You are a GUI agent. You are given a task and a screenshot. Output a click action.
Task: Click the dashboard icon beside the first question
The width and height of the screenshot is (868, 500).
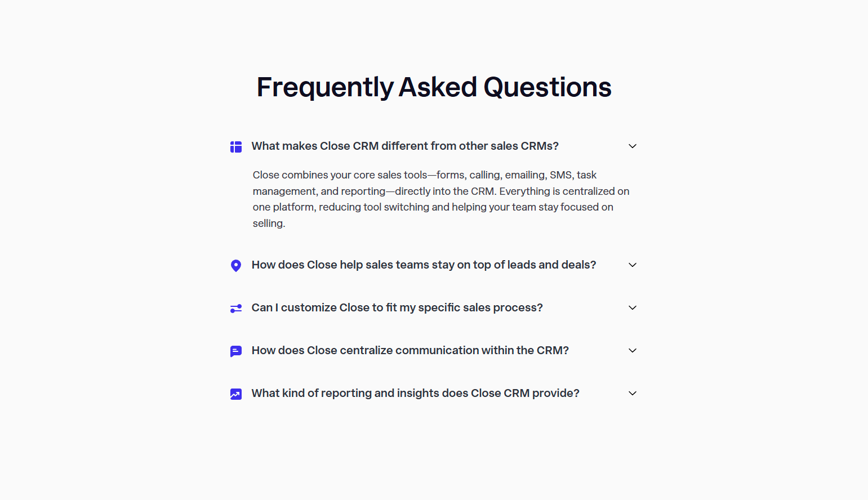click(x=236, y=146)
